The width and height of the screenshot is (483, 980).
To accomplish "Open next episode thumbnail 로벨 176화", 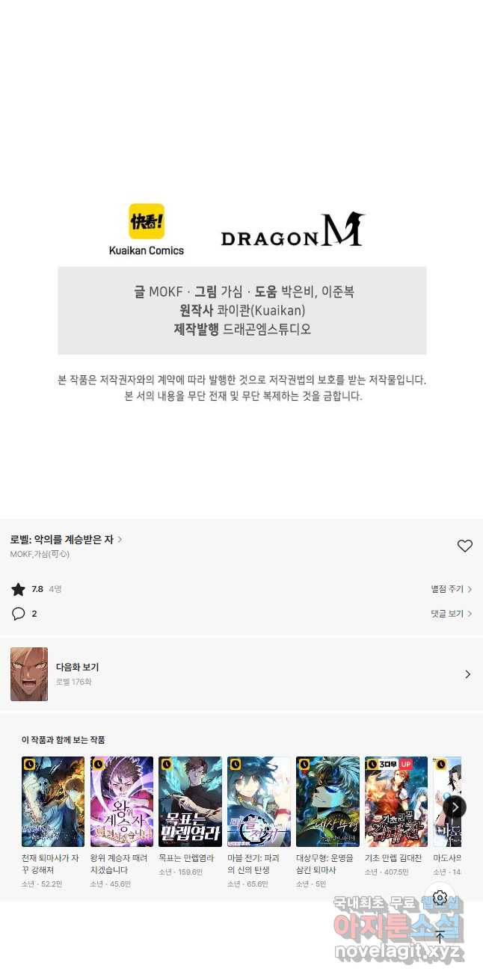I will (x=29, y=674).
